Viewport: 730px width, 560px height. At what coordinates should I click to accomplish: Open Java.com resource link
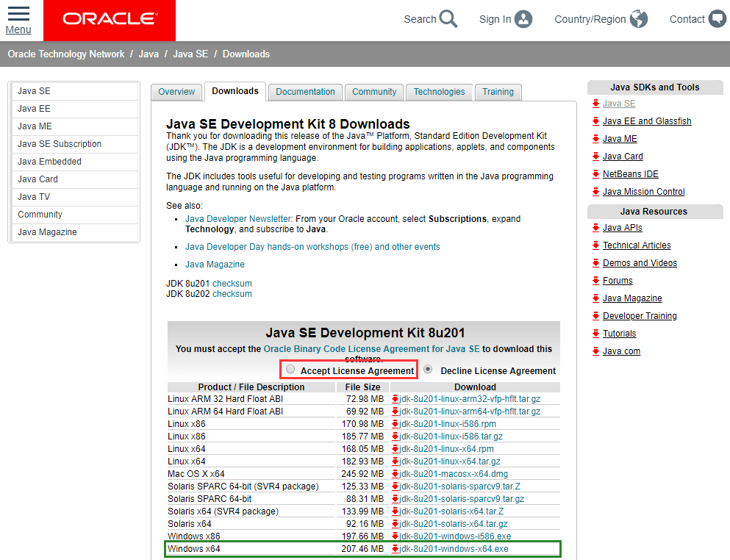point(621,351)
